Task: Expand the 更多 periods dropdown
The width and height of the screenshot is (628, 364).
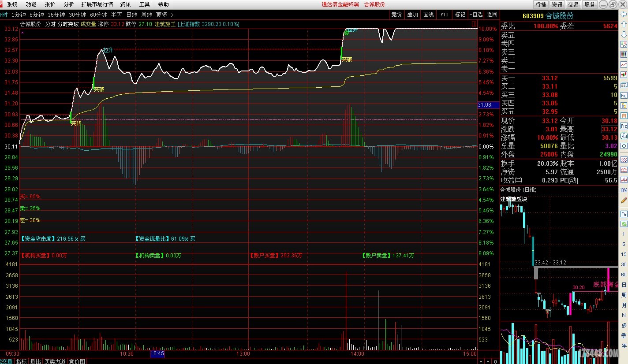Action: pos(164,15)
